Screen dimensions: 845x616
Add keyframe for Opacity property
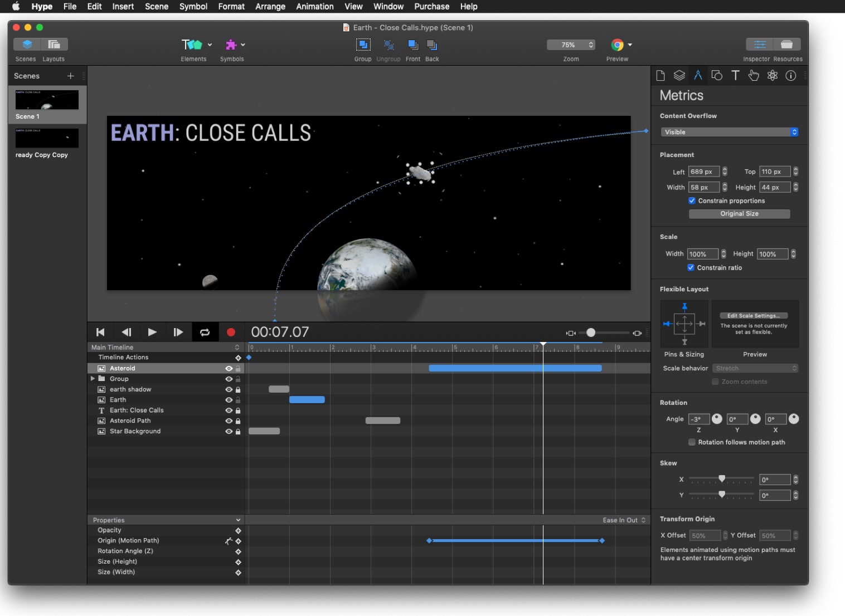point(238,531)
